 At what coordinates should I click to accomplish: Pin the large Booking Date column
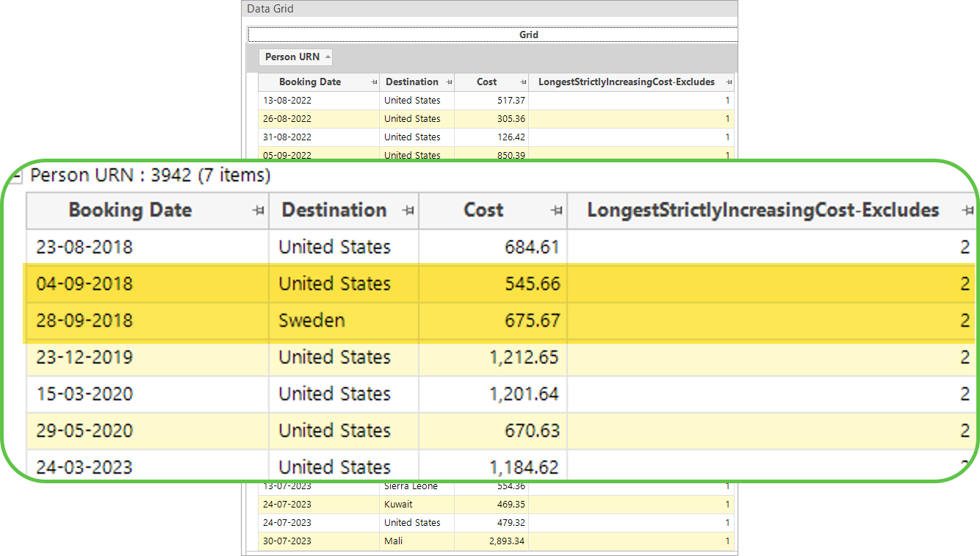pyautogui.click(x=258, y=211)
